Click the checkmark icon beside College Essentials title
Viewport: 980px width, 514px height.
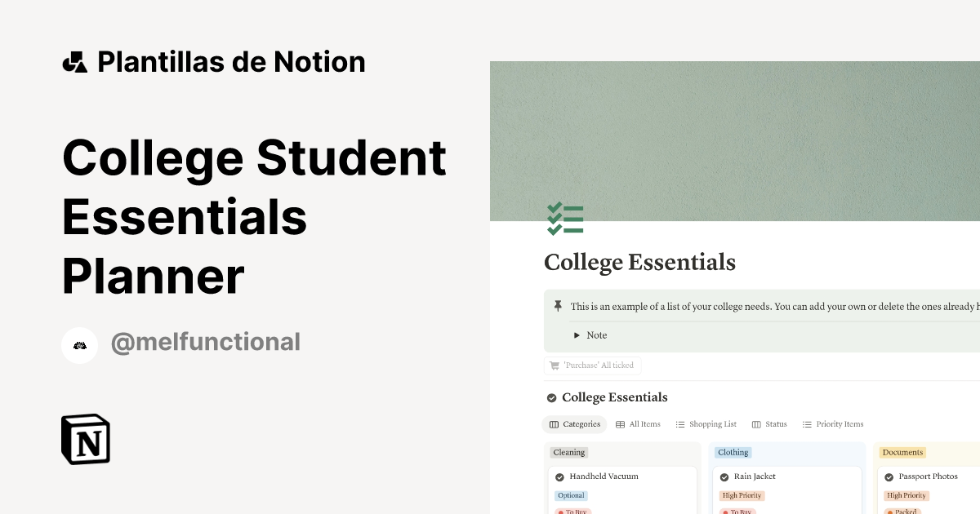tap(551, 398)
